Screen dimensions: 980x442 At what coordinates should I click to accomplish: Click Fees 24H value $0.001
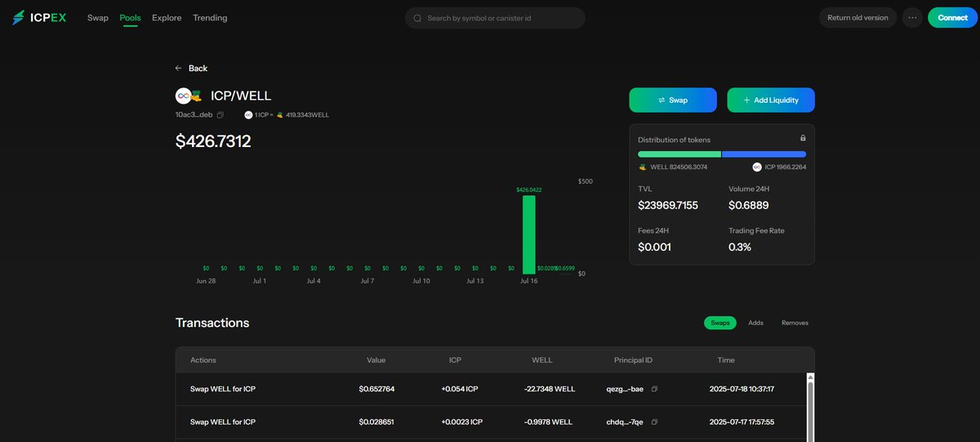(654, 247)
